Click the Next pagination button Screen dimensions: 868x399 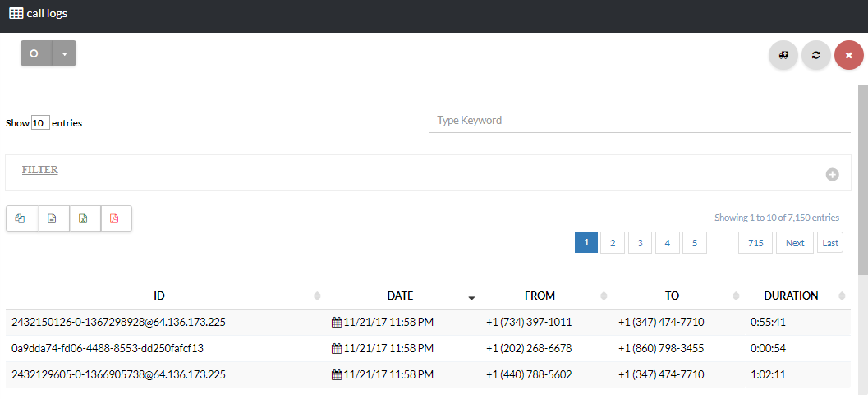(794, 243)
